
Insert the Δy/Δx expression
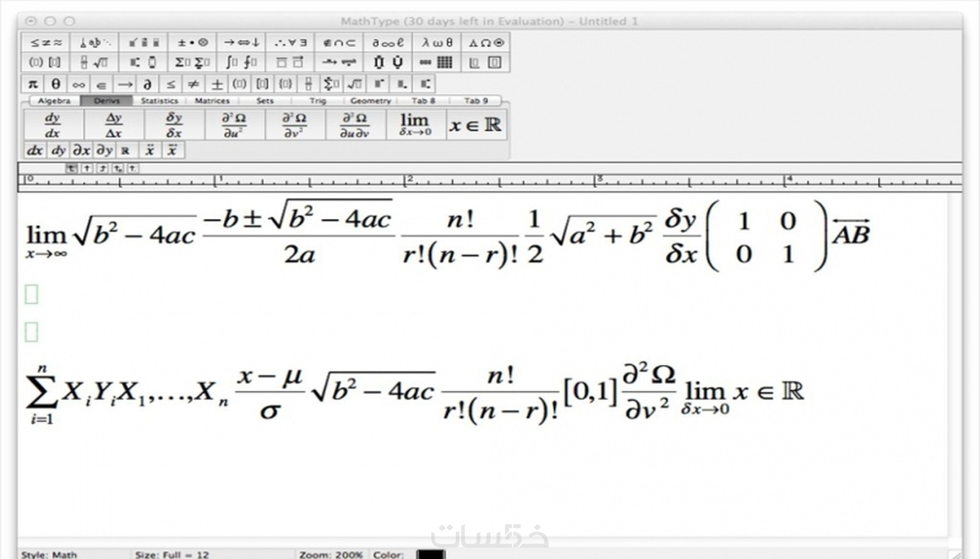tap(114, 124)
